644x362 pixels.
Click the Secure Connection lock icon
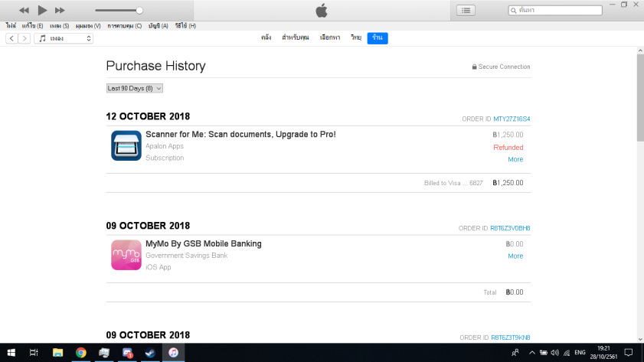click(x=474, y=67)
